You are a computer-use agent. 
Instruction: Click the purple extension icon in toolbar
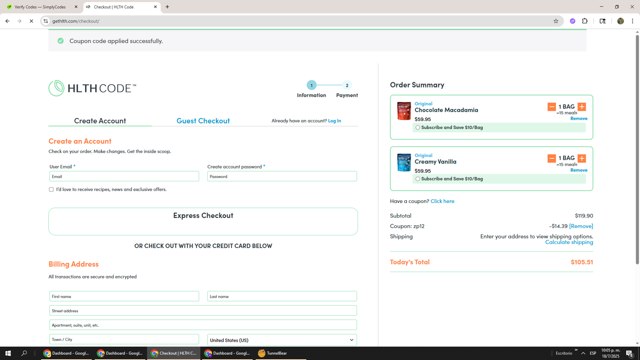click(572, 21)
